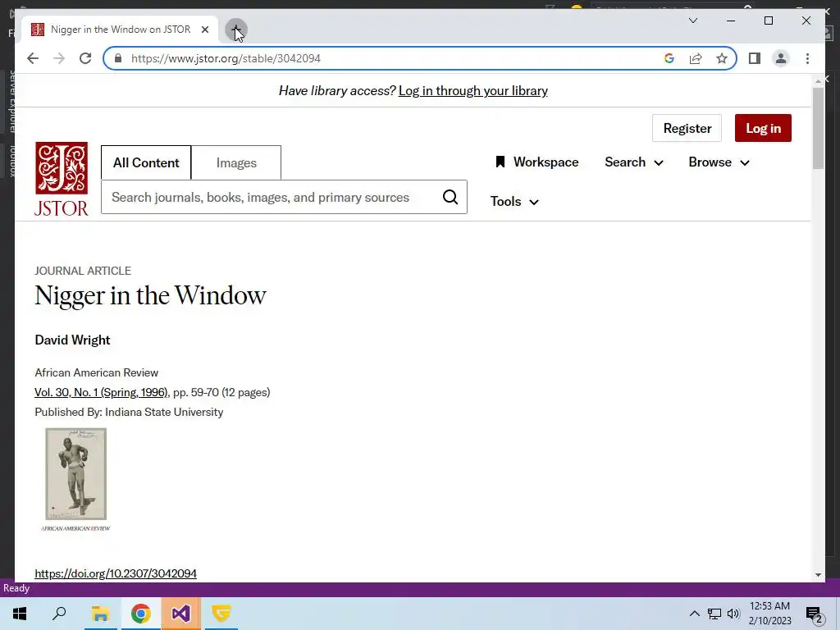Click the JOURNAL ARTICLE label

tap(83, 271)
